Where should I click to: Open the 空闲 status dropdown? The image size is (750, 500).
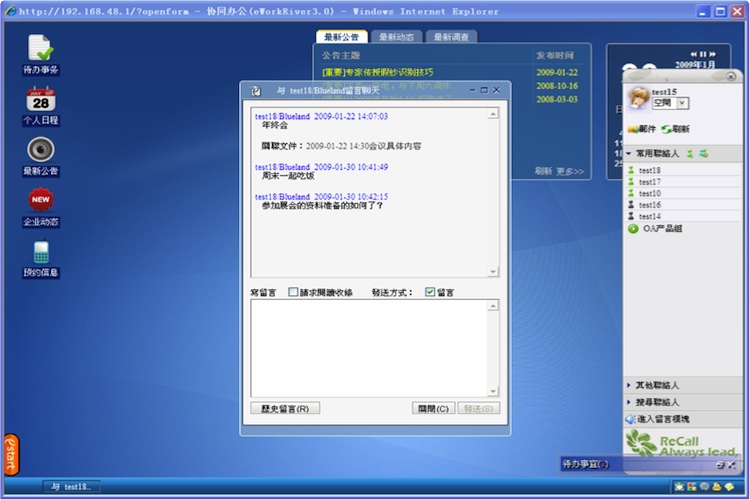[683, 103]
